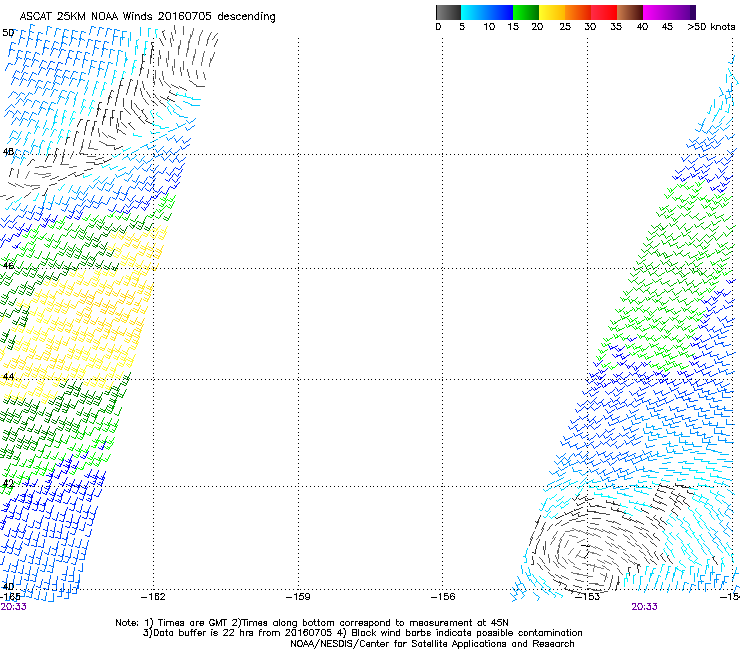Click the longitude label -159
Image resolution: width=740 pixels, height=650 pixels.
[298, 597]
